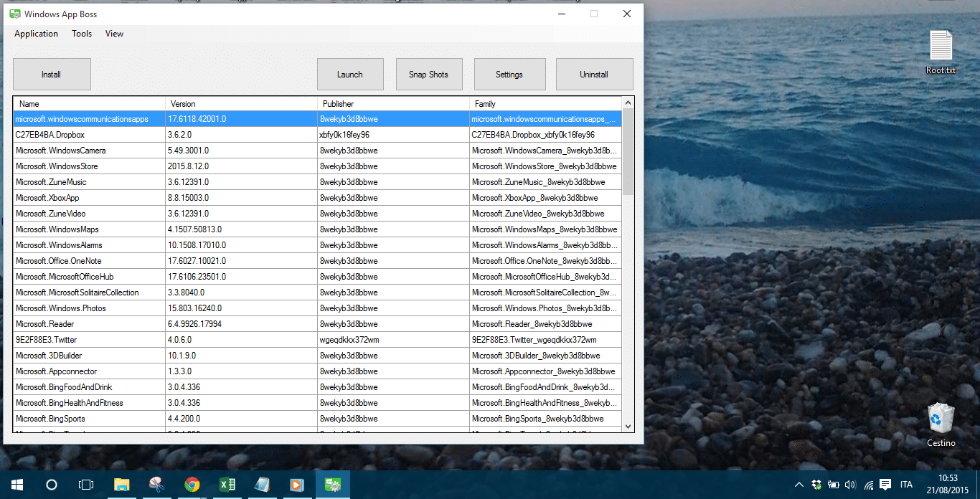
Task: Click Snap Shots for the selected package
Action: [x=429, y=74]
